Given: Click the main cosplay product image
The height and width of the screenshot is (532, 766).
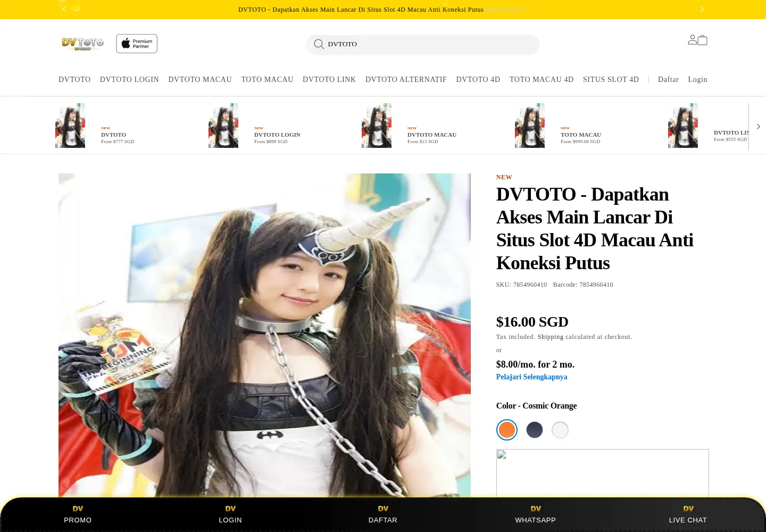Looking at the screenshot, I should point(264,335).
